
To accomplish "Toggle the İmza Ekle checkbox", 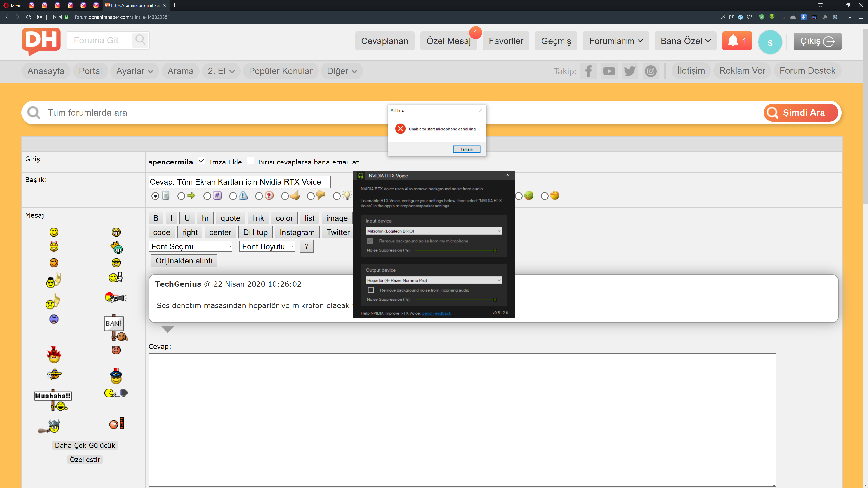I will 201,161.
